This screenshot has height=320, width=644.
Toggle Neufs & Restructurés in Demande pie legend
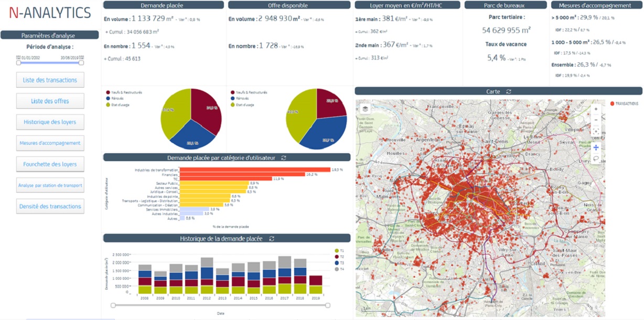click(x=108, y=92)
